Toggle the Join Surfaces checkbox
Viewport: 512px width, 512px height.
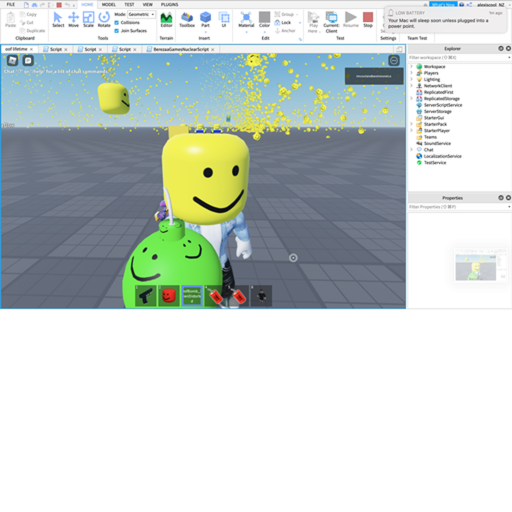point(117,31)
